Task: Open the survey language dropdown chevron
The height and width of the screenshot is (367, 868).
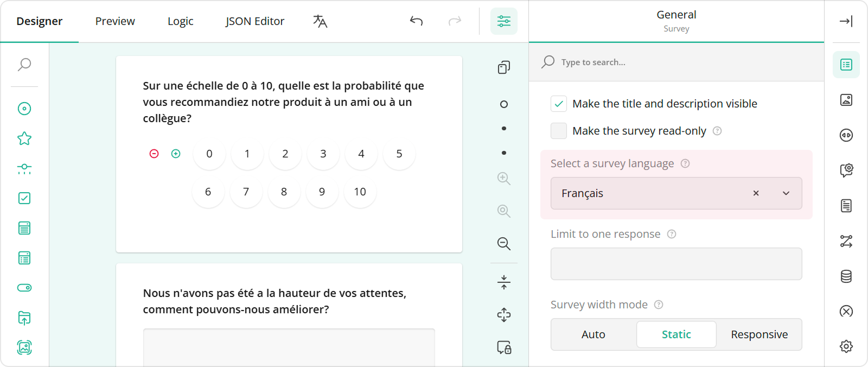Action: (x=786, y=193)
